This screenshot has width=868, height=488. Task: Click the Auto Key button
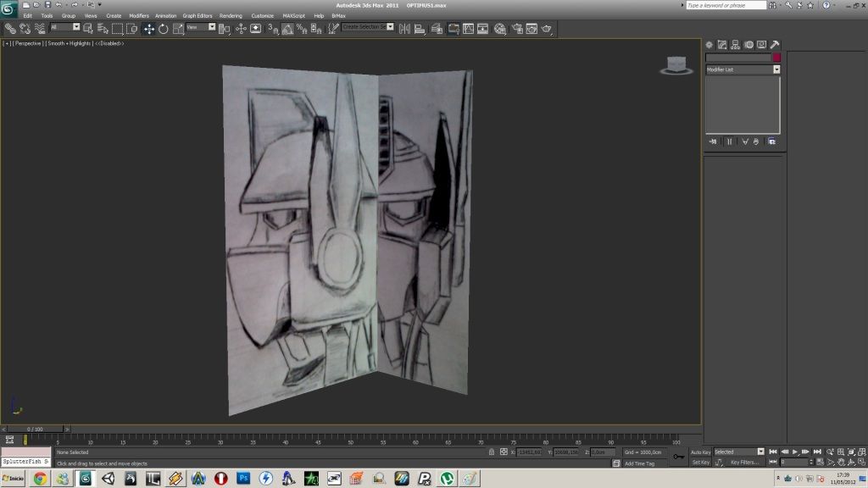pos(700,452)
